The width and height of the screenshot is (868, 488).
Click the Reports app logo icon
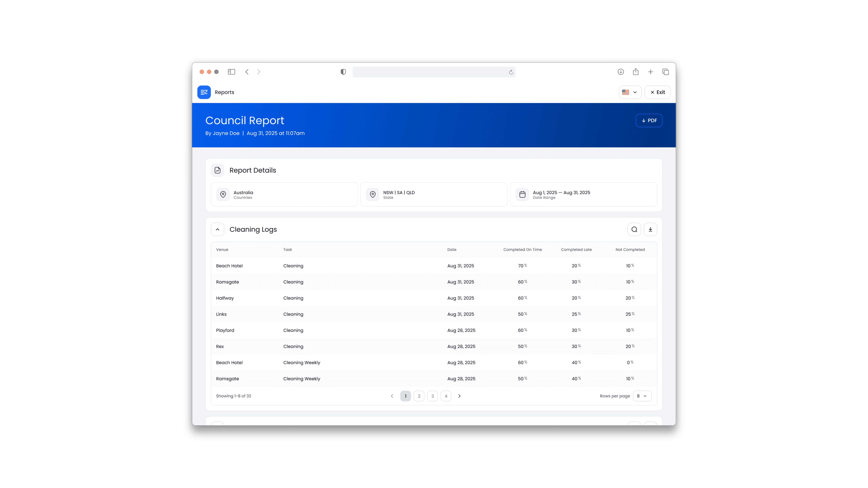pyautogui.click(x=204, y=92)
